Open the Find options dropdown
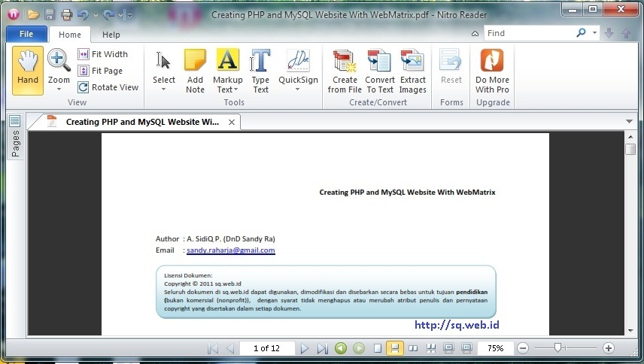Viewport: 644px width, 364px height. coord(594,33)
